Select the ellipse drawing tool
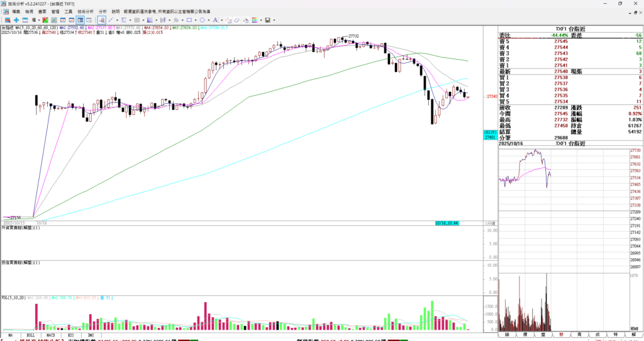Screen dimensions: 644x341 (x=201, y=20)
